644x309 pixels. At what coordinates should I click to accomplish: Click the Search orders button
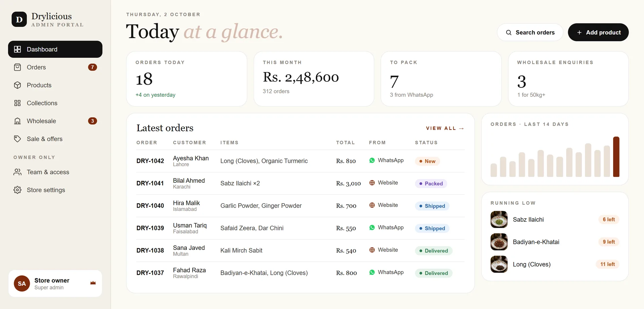click(530, 32)
